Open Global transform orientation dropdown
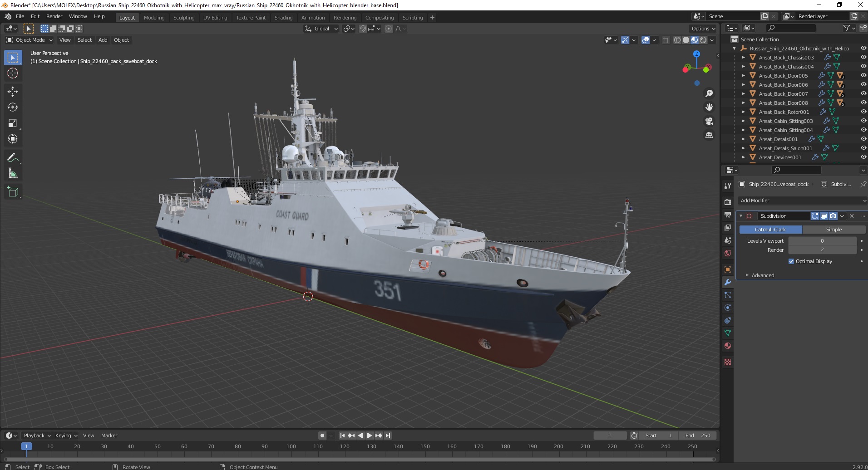Screen dimensions: 868x470 tap(321, 29)
